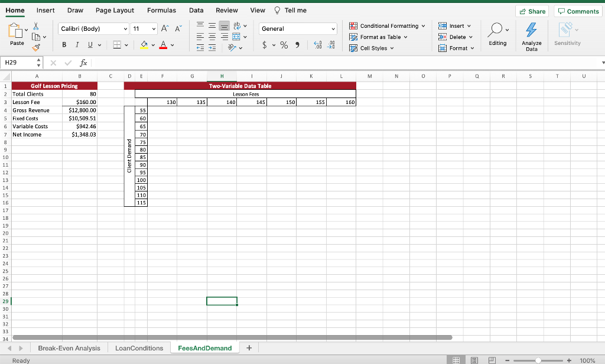Image resolution: width=605 pixels, height=364 pixels.
Task: Open the Formulas ribbon tab
Action: [x=161, y=11]
